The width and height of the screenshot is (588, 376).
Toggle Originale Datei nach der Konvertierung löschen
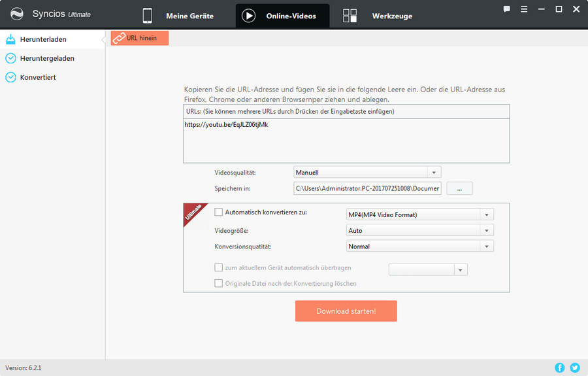click(218, 283)
